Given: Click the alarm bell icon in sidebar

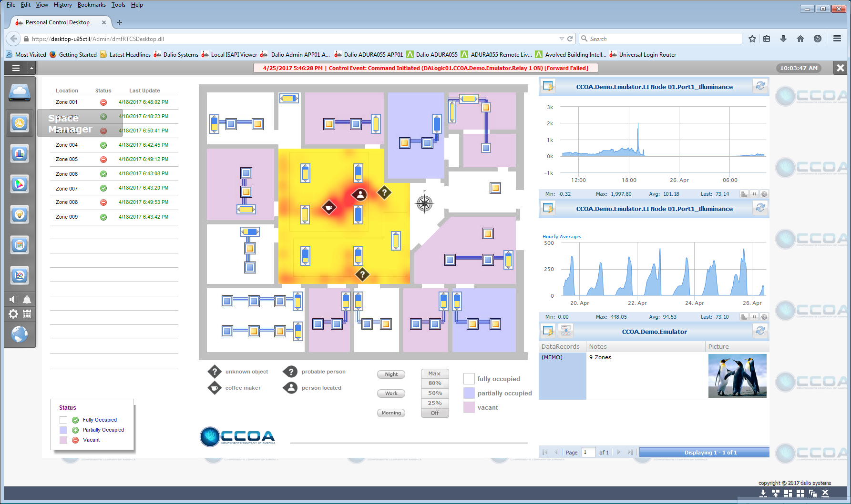Looking at the screenshot, I should tap(27, 299).
